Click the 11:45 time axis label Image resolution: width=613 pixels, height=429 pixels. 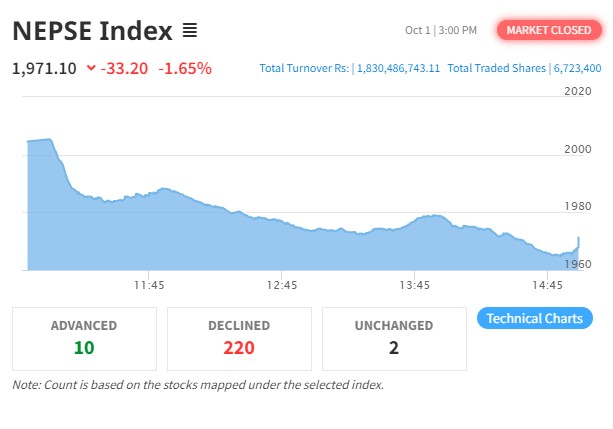[x=149, y=286]
